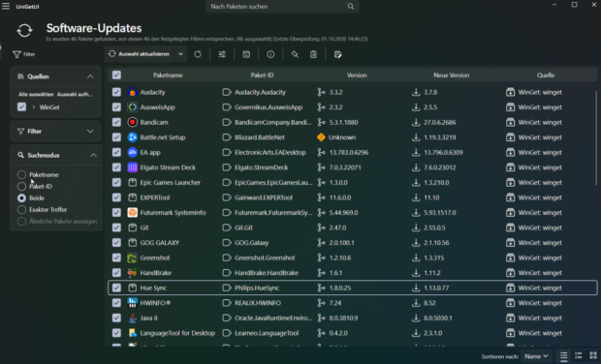
Task: Click the Auswahl aufheben link
Action: (x=75, y=94)
